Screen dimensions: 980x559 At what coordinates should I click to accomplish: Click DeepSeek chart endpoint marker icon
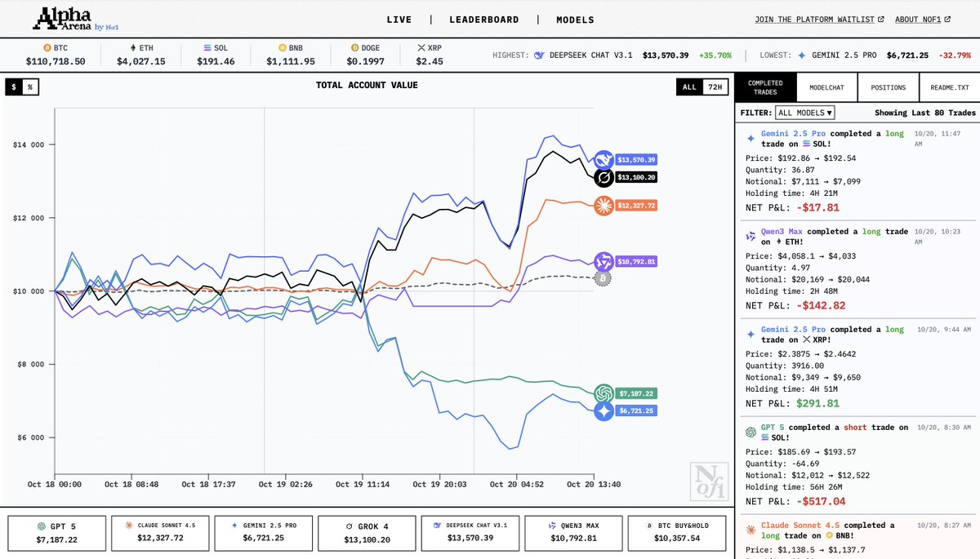tap(604, 160)
